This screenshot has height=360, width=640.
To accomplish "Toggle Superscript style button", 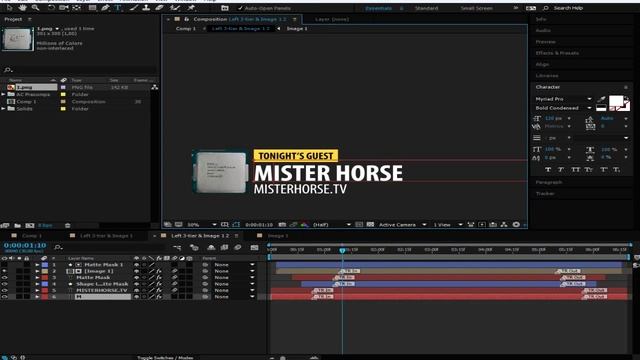I will [603, 169].
